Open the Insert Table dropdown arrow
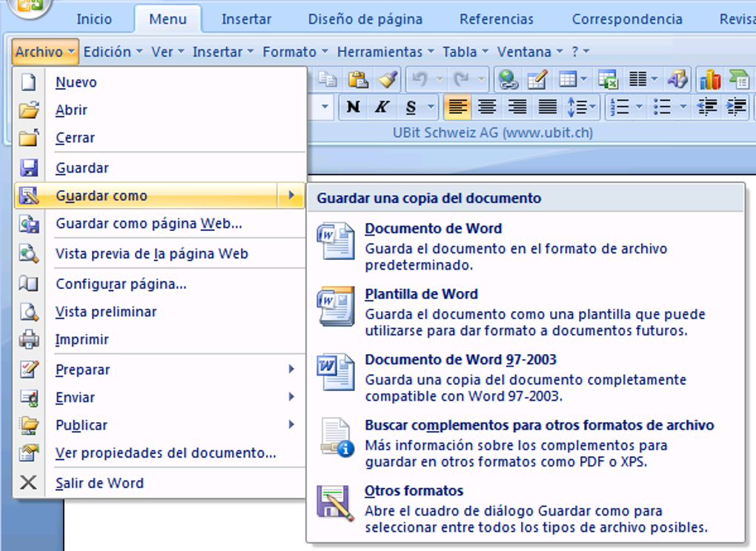 coord(584,79)
